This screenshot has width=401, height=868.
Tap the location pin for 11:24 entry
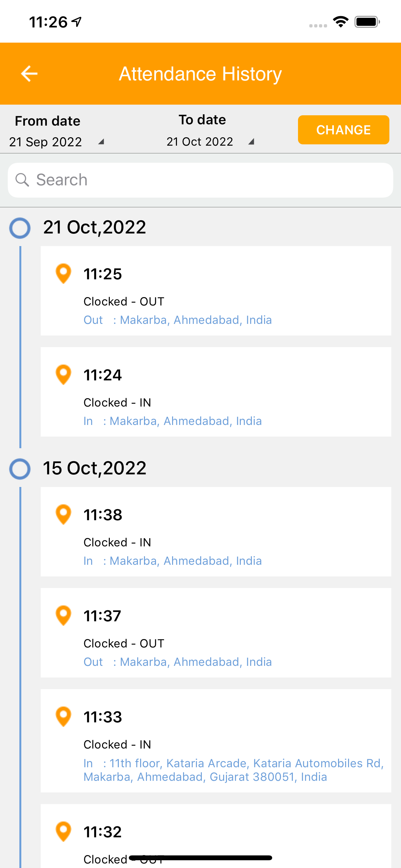(x=63, y=375)
